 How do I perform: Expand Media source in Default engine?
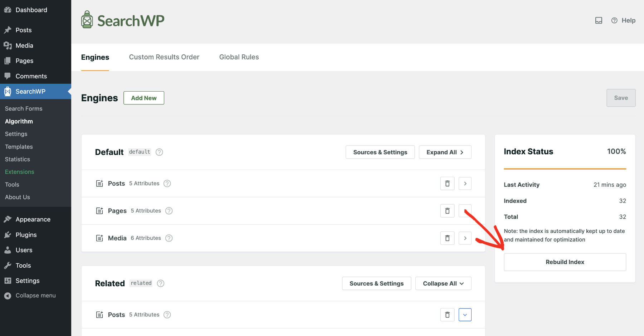pos(465,238)
